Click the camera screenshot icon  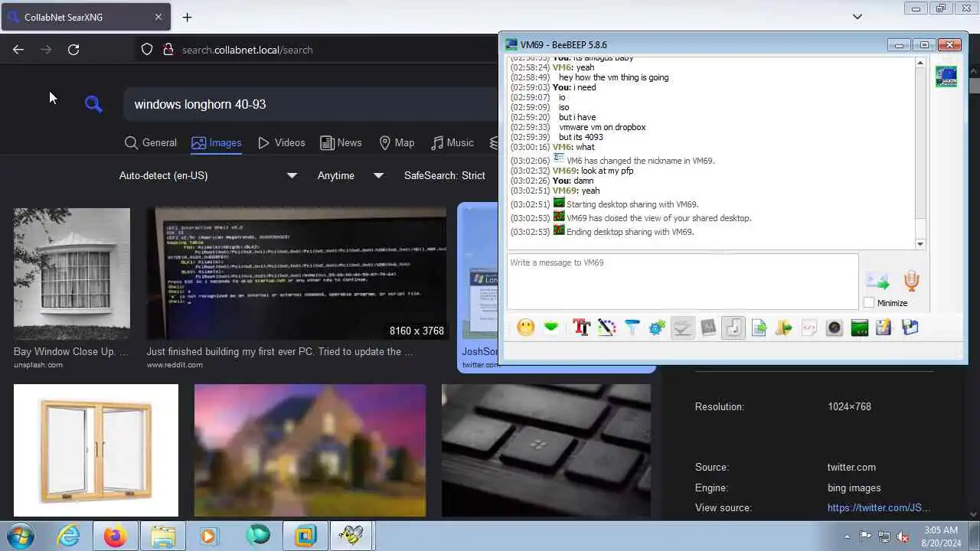835,328
